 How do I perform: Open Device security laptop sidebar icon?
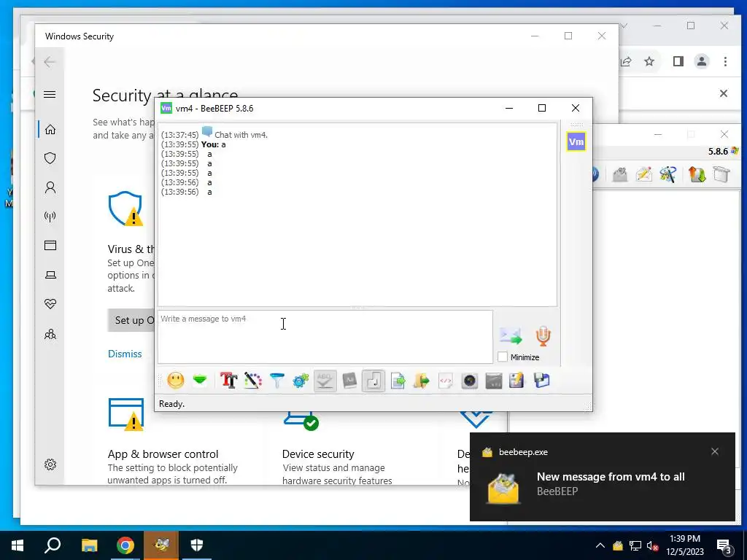click(x=50, y=275)
